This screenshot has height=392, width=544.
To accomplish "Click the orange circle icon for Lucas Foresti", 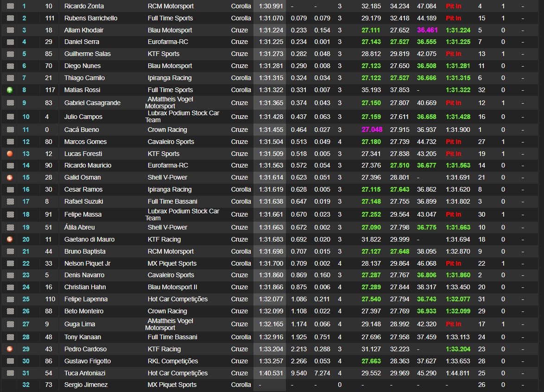I will click(x=10, y=154).
